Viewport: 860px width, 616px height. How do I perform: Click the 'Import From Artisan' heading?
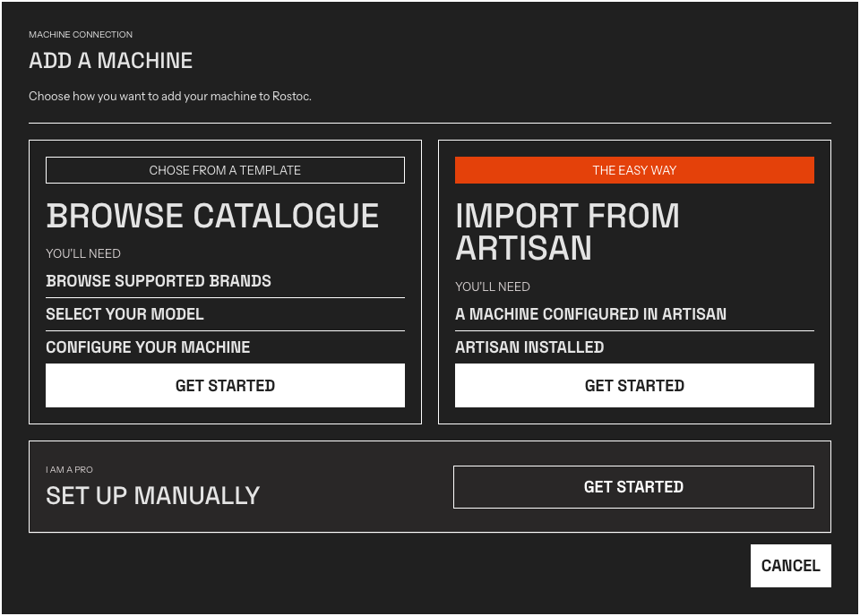(x=567, y=232)
